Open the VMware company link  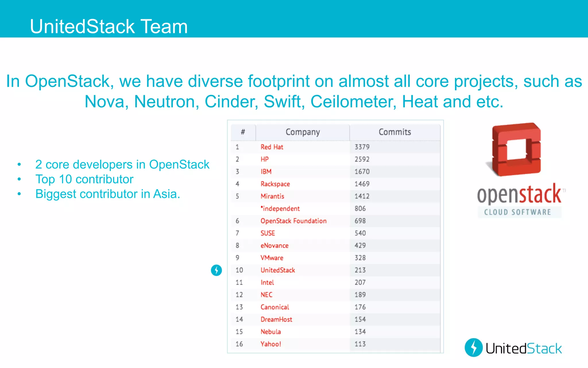pos(272,258)
